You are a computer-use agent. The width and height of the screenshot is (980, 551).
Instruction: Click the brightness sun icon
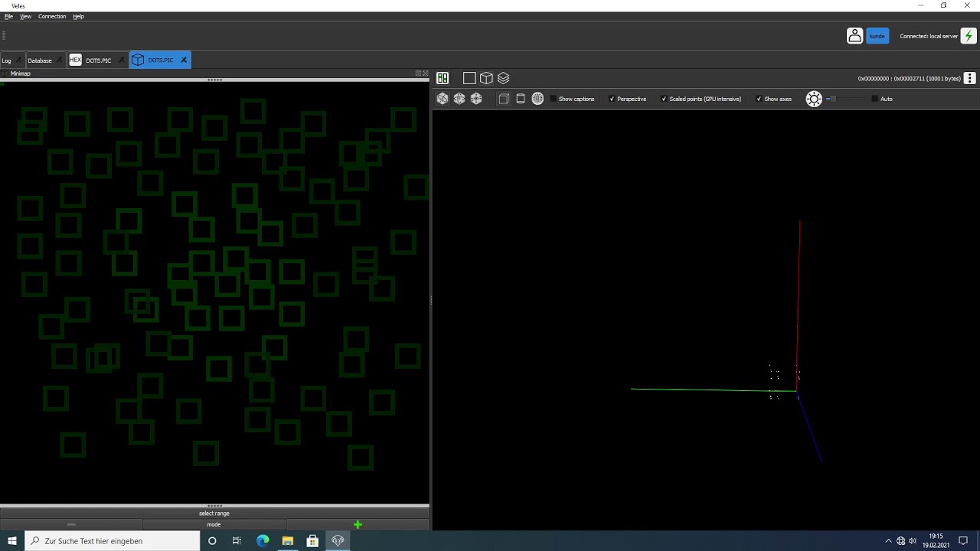coord(814,99)
